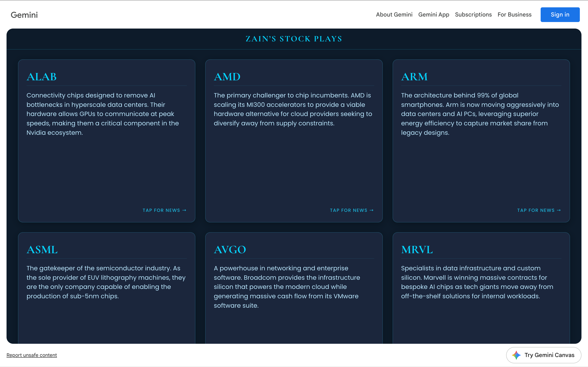Click arrow icon on AMD Tap for News
Screen dimensions: 588x367
pos(372,210)
